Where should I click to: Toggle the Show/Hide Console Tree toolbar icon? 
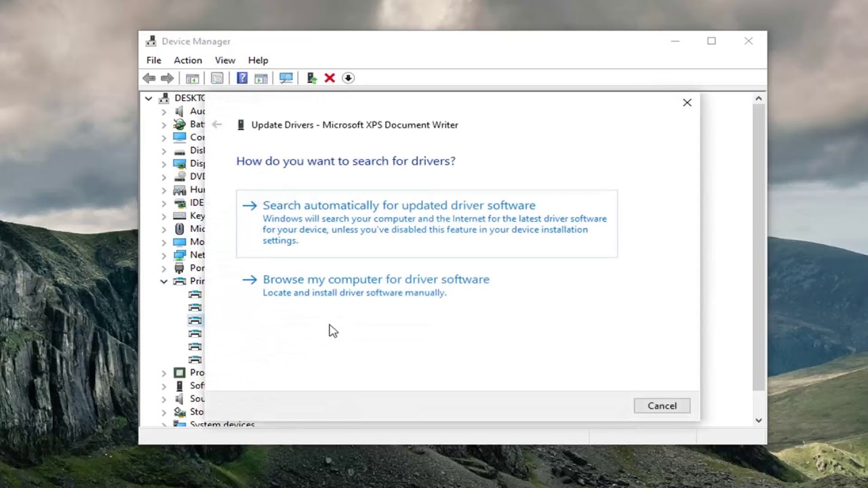point(193,78)
